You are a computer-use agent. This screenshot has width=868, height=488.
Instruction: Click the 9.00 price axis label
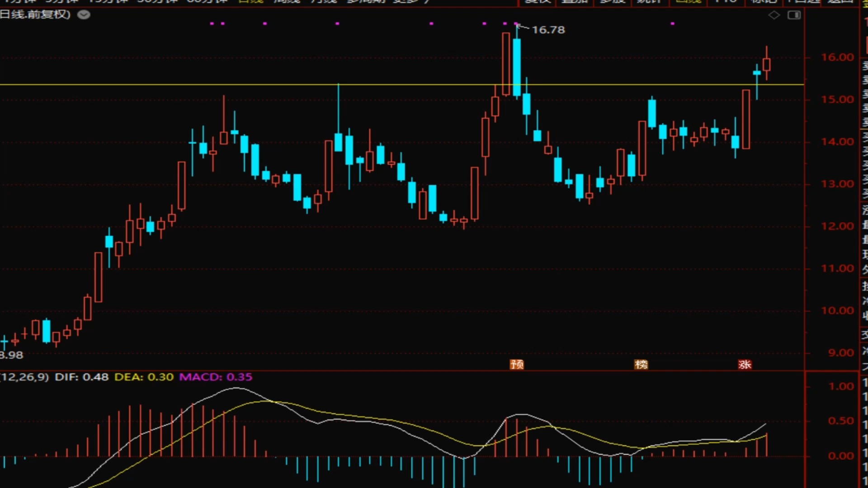841,353
